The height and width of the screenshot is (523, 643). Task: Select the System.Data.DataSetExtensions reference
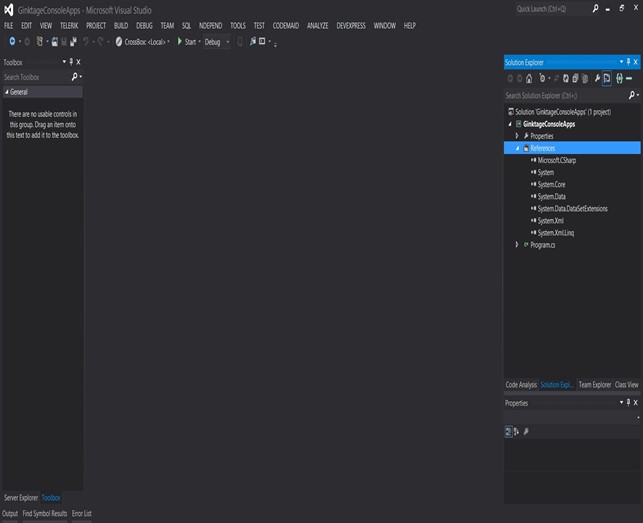point(572,208)
